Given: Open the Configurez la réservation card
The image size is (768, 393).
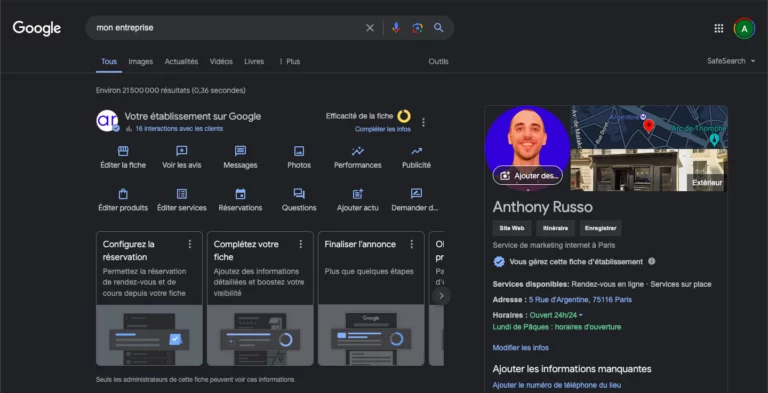Looking at the screenshot, I should coord(149,299).
